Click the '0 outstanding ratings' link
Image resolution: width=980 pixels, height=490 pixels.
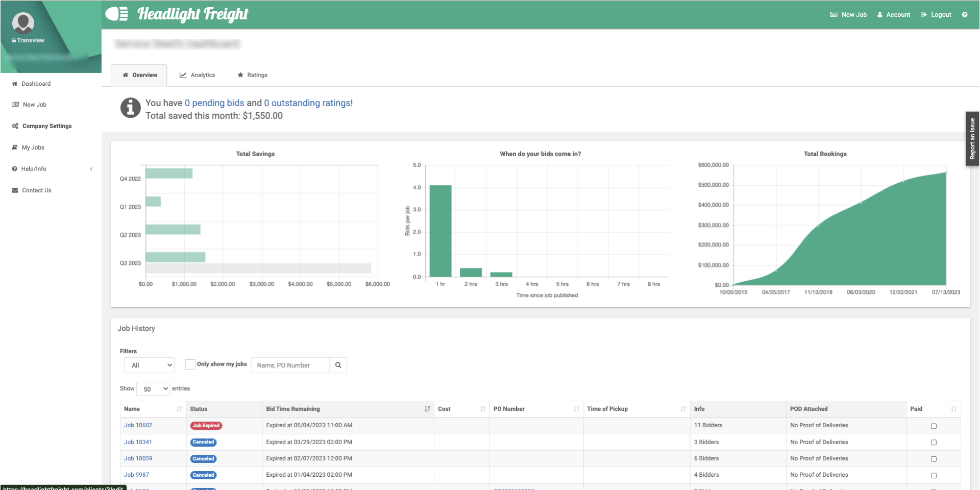(307, 103)
